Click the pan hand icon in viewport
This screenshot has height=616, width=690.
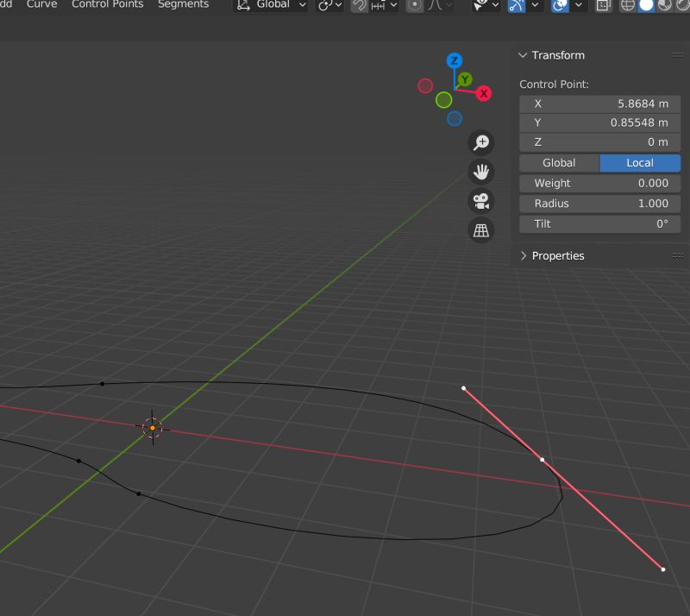coord(480,172)
